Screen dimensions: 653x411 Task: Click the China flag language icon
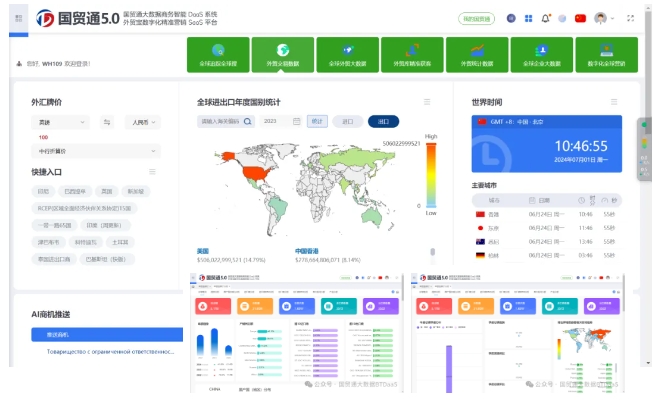coord(580,18)
